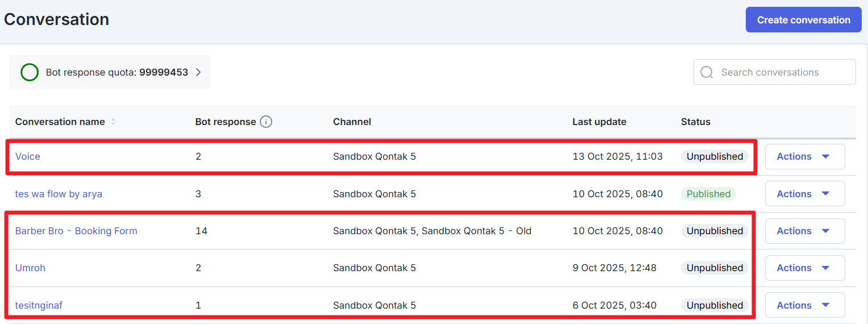868x324 pixels.
Task: Expand Actions menu for tesitnginaf conversation
Action: [804, 305]
